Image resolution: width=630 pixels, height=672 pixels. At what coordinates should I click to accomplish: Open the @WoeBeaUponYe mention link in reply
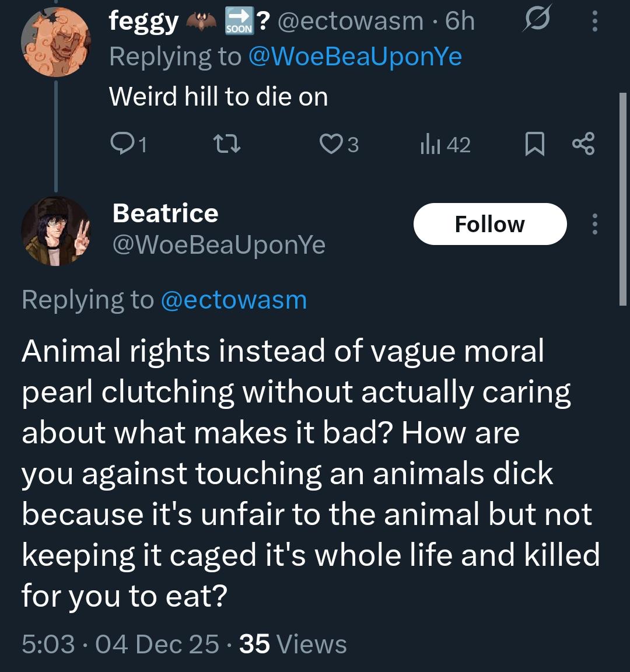[355, 57]
